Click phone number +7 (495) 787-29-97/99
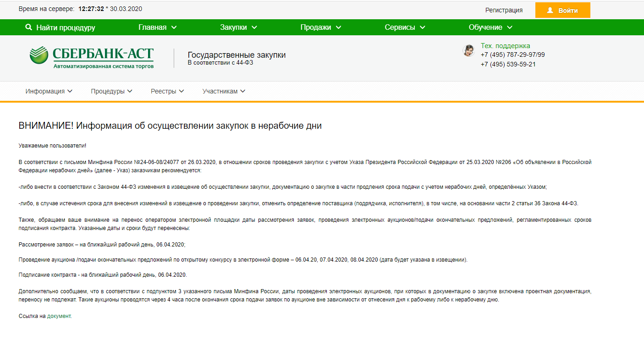Viewport: 644px width, 345px height. [x=512, y=55]
